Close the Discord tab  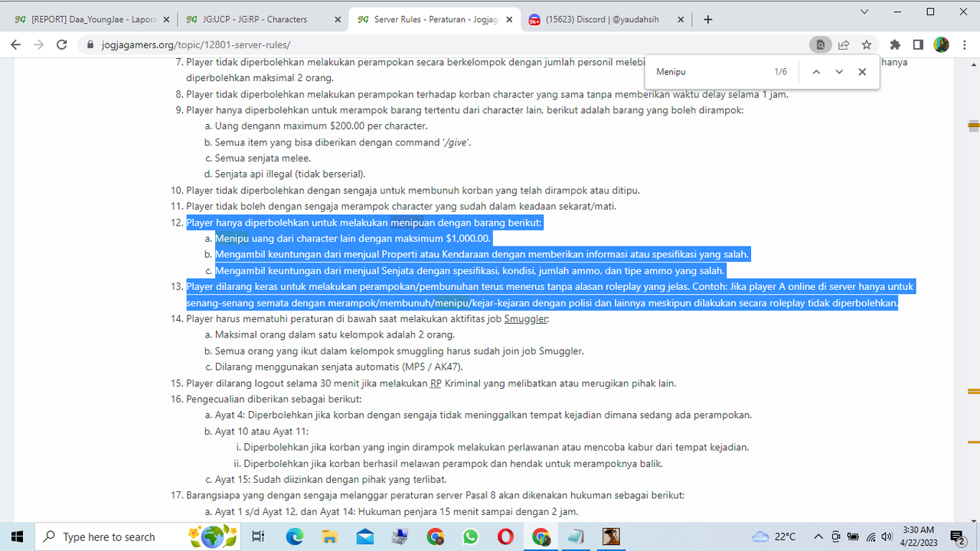pos(679,20)
